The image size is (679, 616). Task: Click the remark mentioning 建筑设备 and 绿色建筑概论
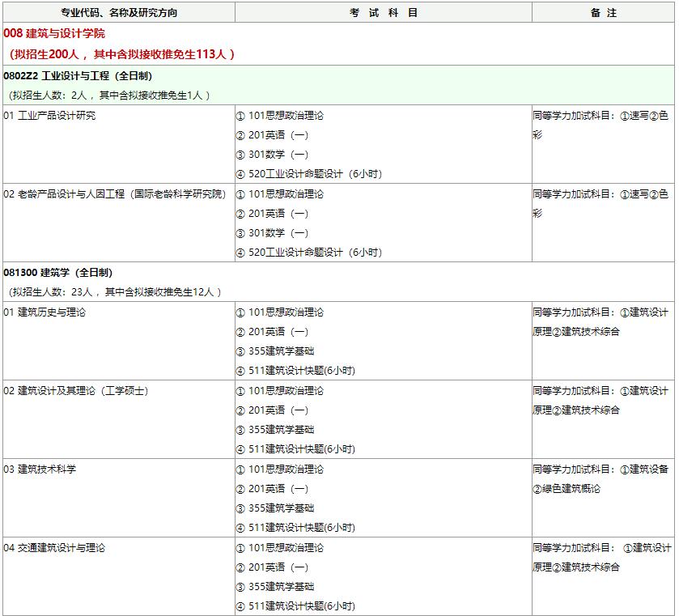(600, 479)
